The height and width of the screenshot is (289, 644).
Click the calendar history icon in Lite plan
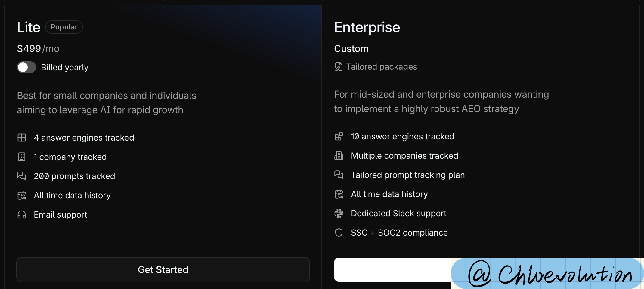(22, 195)
